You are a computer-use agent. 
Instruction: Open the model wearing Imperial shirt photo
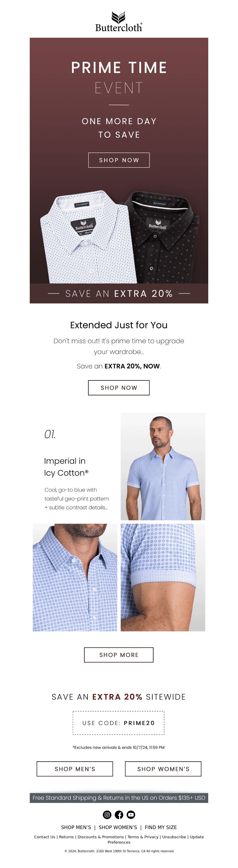click(x=163, y=466)
